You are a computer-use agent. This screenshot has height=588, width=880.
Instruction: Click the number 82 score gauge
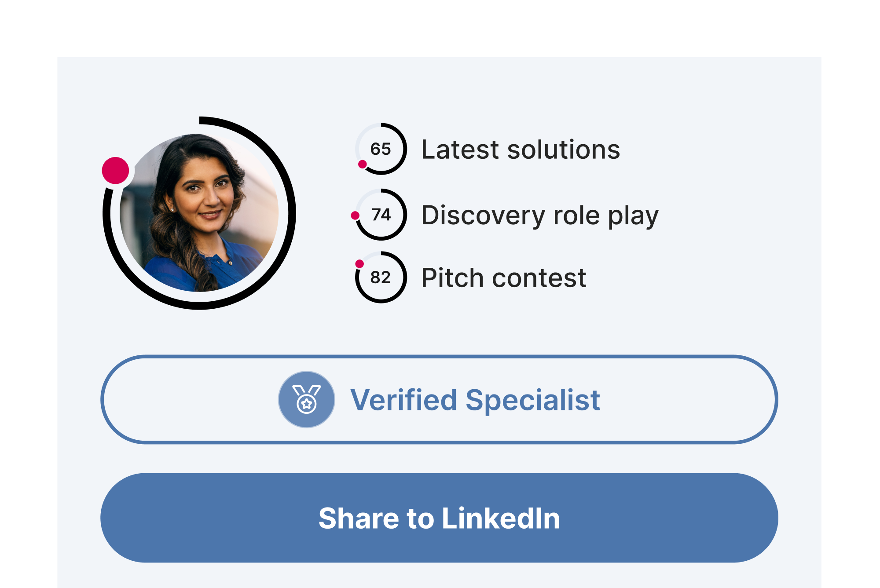tap(381, 278)
